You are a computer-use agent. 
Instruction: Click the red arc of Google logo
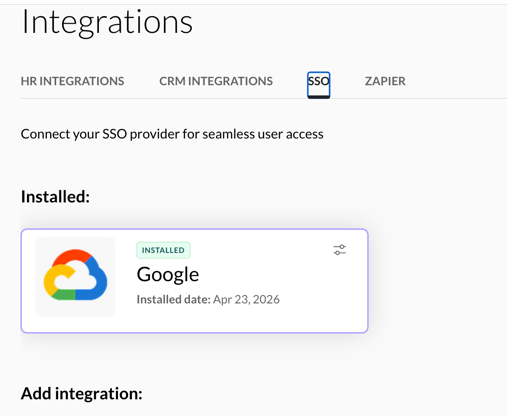click(72, 256)
